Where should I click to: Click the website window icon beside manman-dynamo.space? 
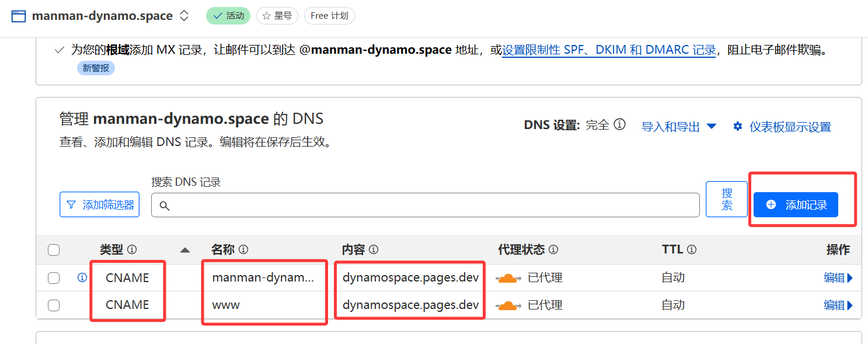[19, 16]
